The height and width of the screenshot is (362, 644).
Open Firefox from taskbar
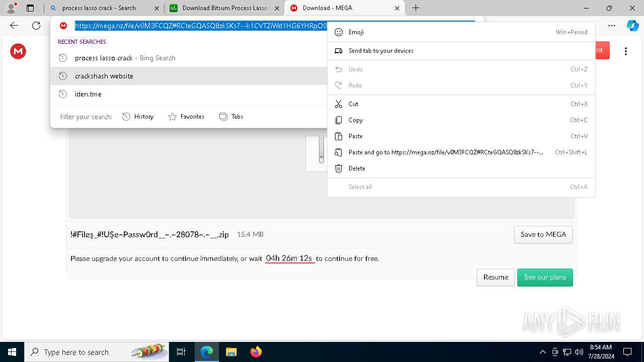pyautogui.click(x=256, y=352)
